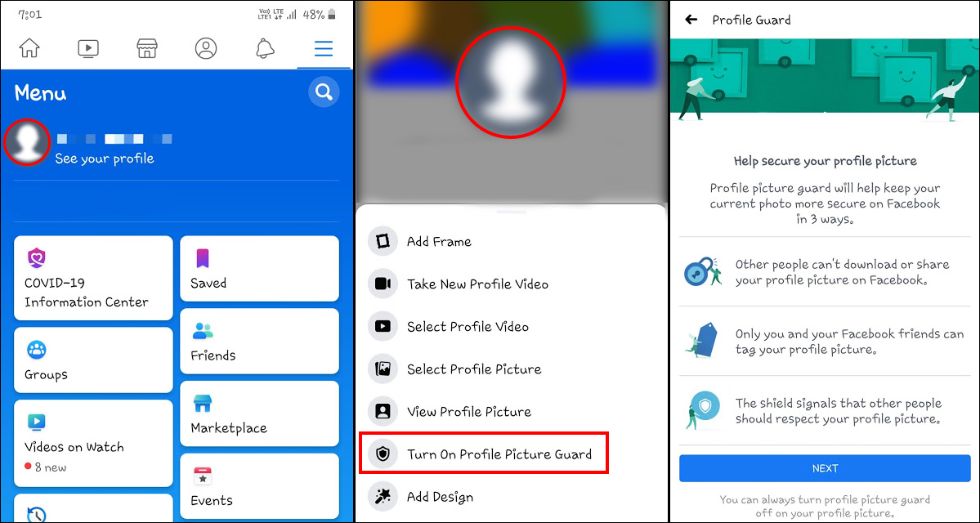Tap the COVID-19 heart shield icon
The image size is (980, 523).
37,258
